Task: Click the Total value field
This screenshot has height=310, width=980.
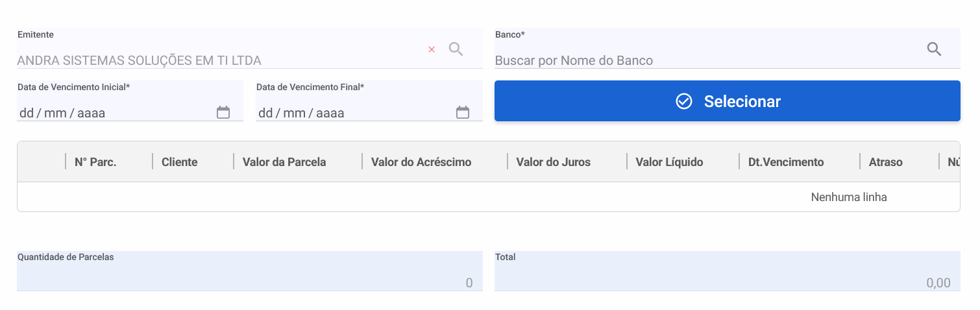Action: pos(728,271)
